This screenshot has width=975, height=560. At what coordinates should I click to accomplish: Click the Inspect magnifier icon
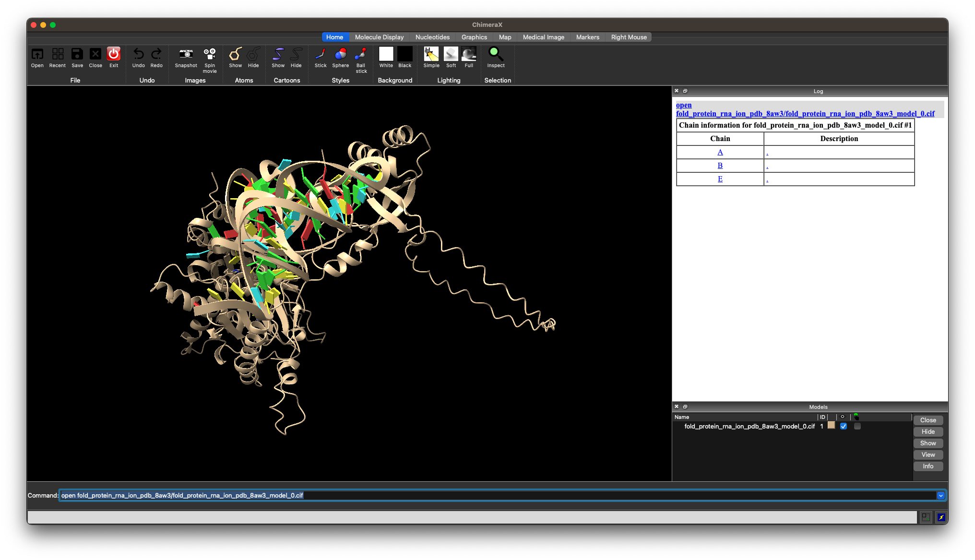[x=495, y=54]
